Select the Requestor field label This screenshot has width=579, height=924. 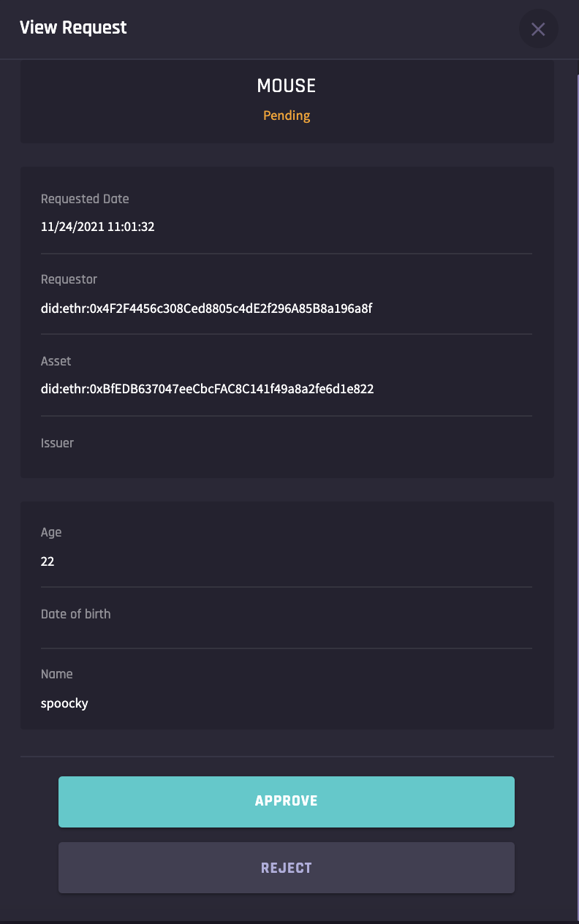click(x=69, y=279)
